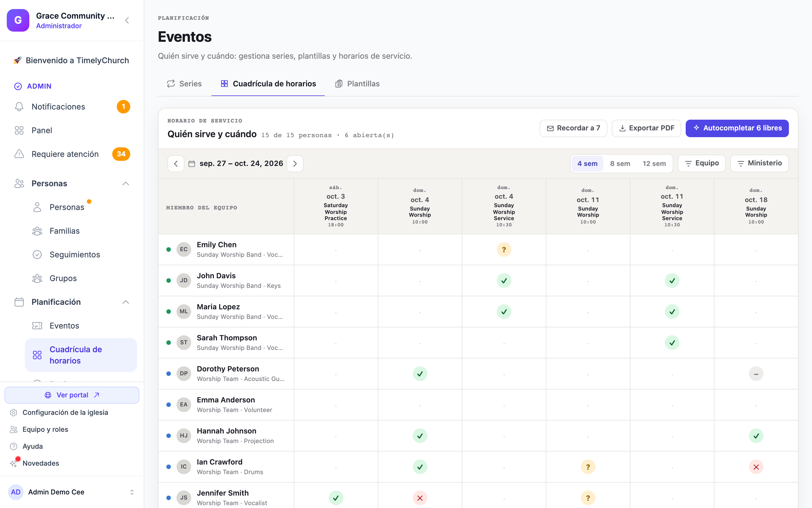Toggle Emily Chen's pending status on oct. 4 Service
Image resolution: width=812 pixels, height=508 pixels.
tap(504, 250)
